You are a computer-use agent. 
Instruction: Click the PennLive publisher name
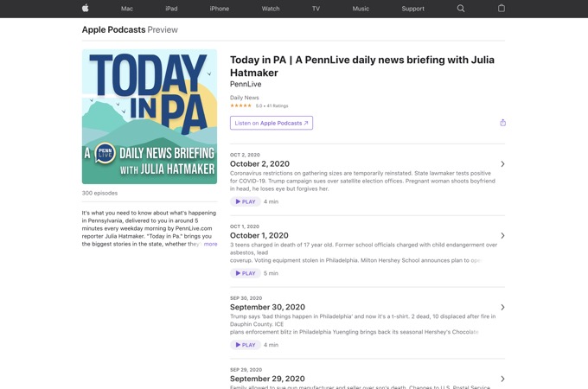(x=246, y=84)
